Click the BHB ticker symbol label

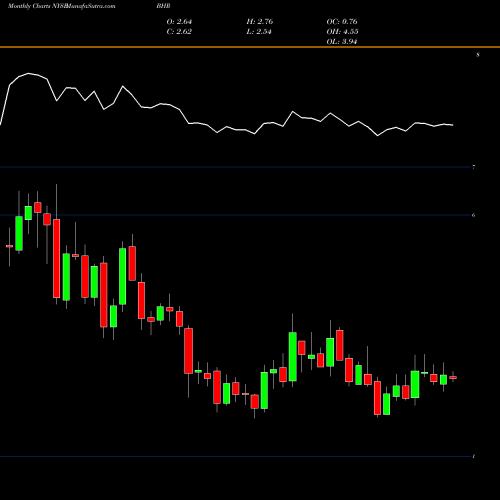click(x=163, y=6)
